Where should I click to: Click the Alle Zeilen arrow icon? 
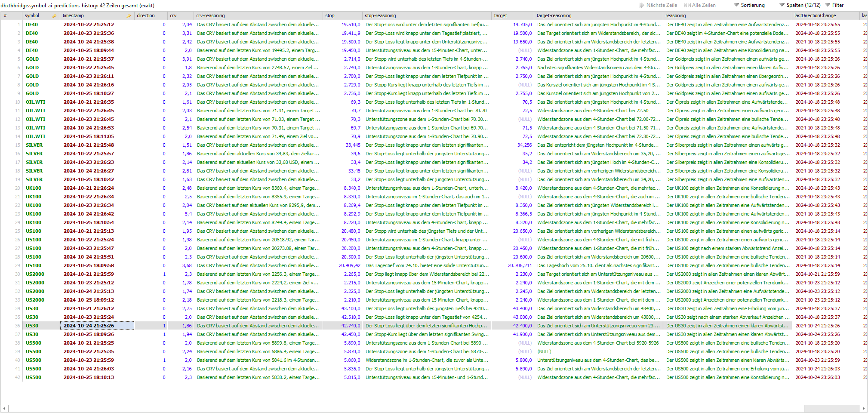(x=687, y=5)
